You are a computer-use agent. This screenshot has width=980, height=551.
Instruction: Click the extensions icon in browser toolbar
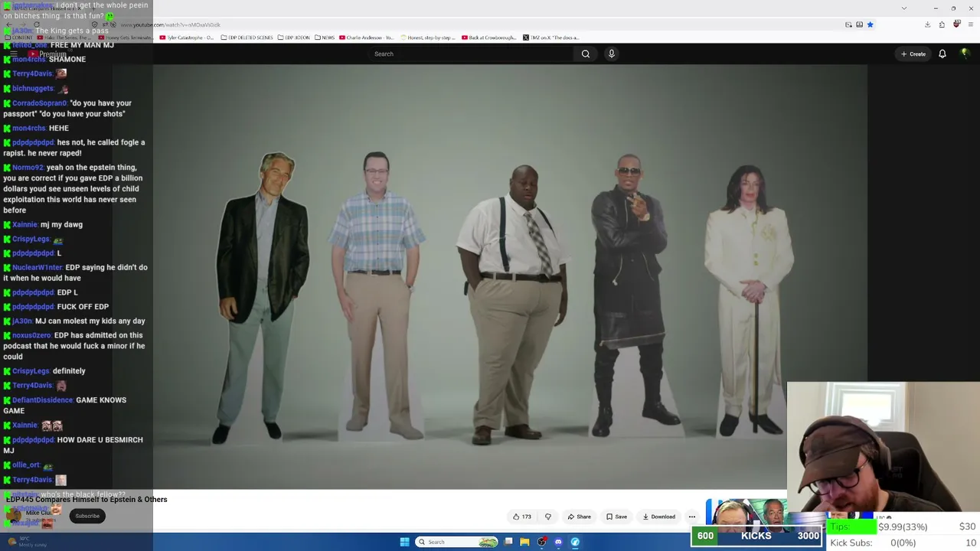(x=942, y=24)
